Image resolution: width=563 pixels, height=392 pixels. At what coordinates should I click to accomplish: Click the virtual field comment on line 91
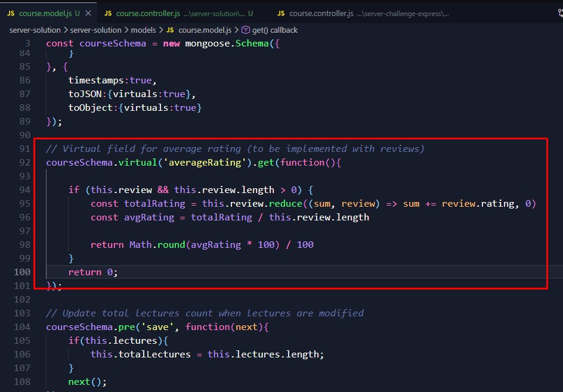click(235, 149)
